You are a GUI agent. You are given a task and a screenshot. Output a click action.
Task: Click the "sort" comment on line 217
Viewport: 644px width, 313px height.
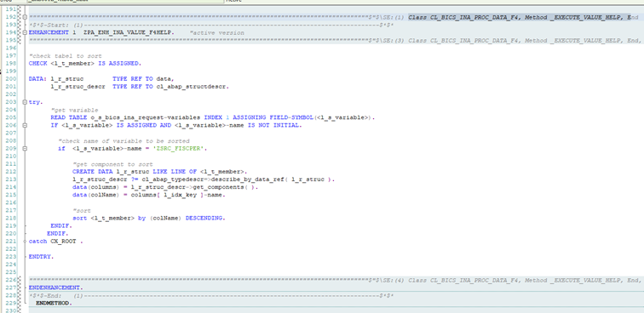82,210
